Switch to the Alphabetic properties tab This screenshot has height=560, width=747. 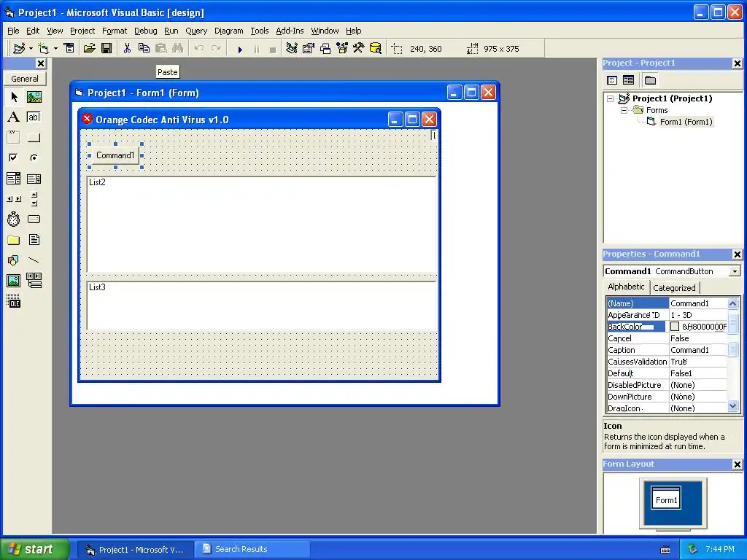pos(626,287)
